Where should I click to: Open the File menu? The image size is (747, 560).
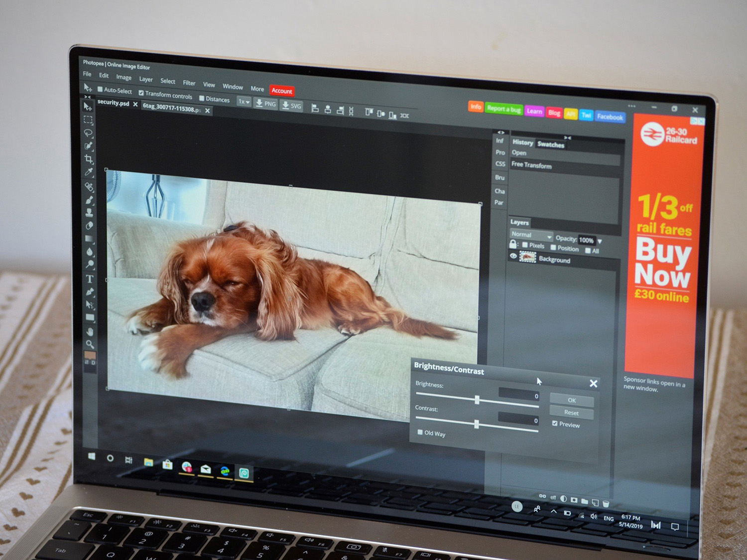[x=87, y=74]
